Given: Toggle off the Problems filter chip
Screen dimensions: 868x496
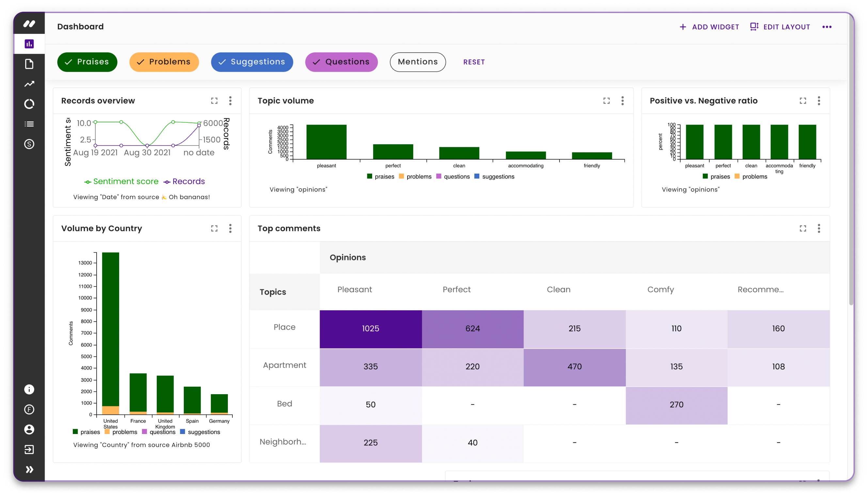Looking at the screenshot, I should coord(164,62).
